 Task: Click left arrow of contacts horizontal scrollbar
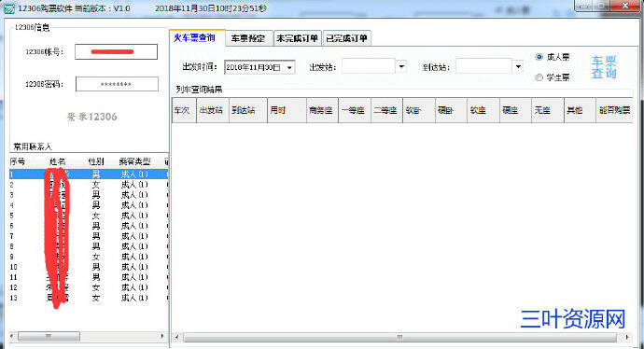tap(12, 336)
